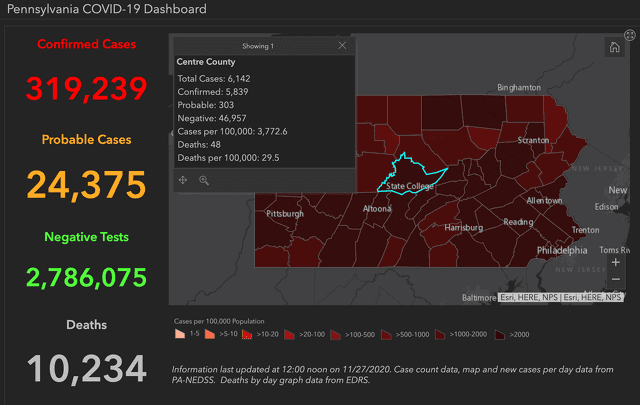Image resolution: width=640 pixels, height=405 pixels.
Task: Click the popup zoom-to magnifier icon
Action: pos(204,180)
